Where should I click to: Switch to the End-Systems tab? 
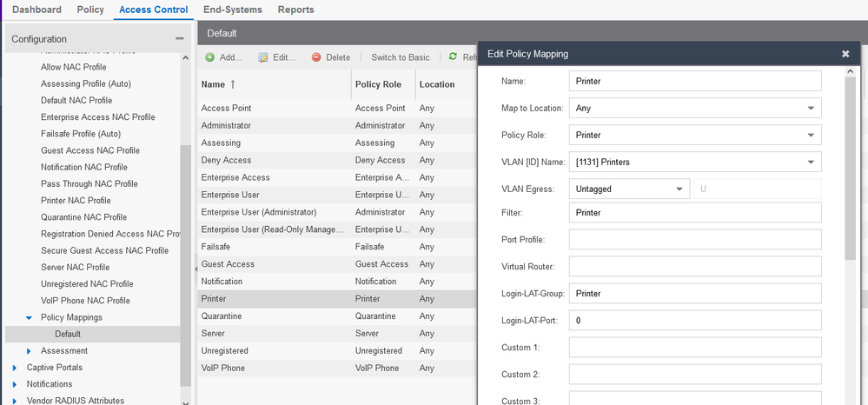pos(234,10)
